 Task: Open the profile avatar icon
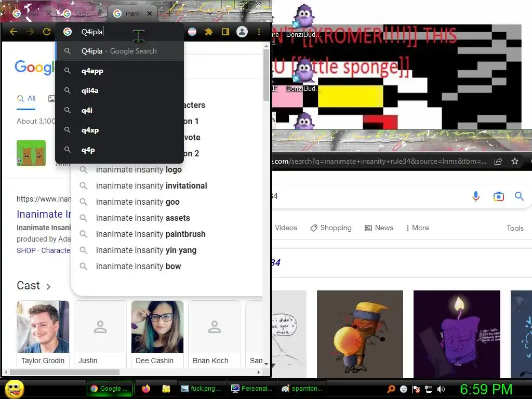pos(242,32)
